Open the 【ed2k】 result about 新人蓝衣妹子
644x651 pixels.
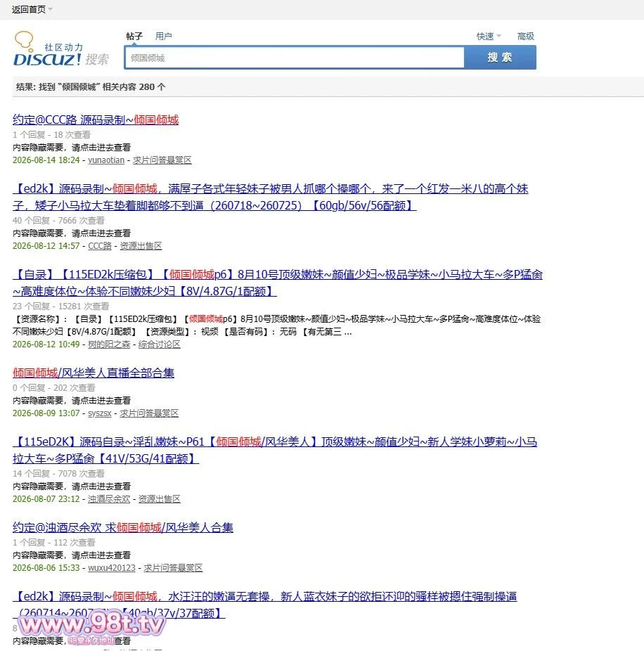[x=264, y=605]
